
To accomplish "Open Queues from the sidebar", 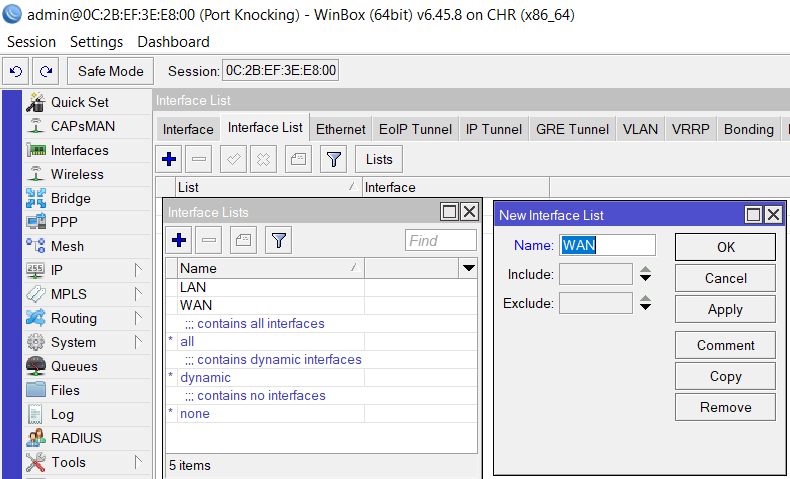I will (76, 366).
